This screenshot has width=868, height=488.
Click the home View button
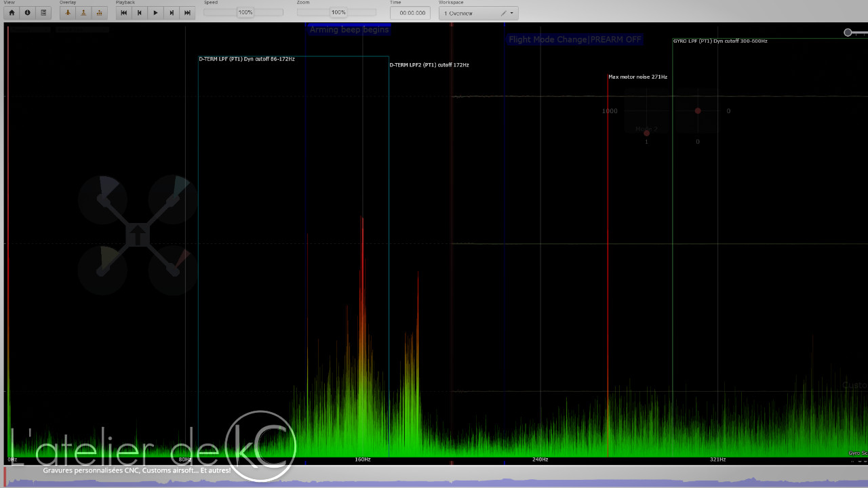[x=12, y=13]
